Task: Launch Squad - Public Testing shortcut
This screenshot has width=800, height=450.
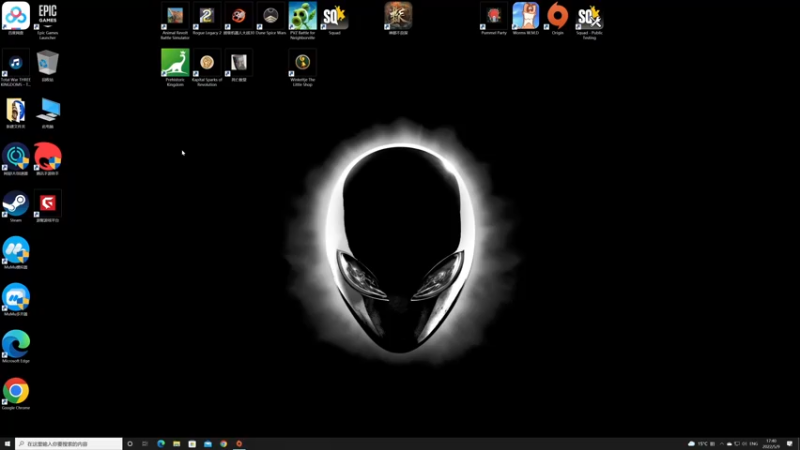Action: coord(589,20)
